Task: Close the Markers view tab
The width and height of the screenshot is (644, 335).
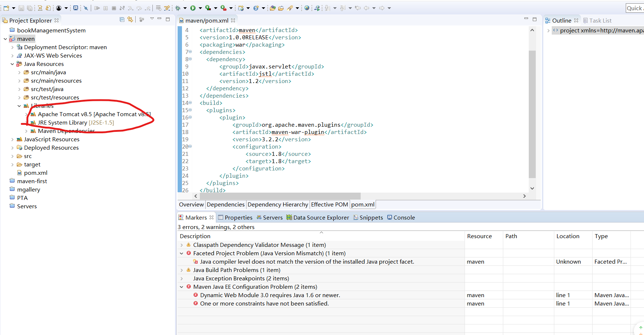Action: (212, 217)
